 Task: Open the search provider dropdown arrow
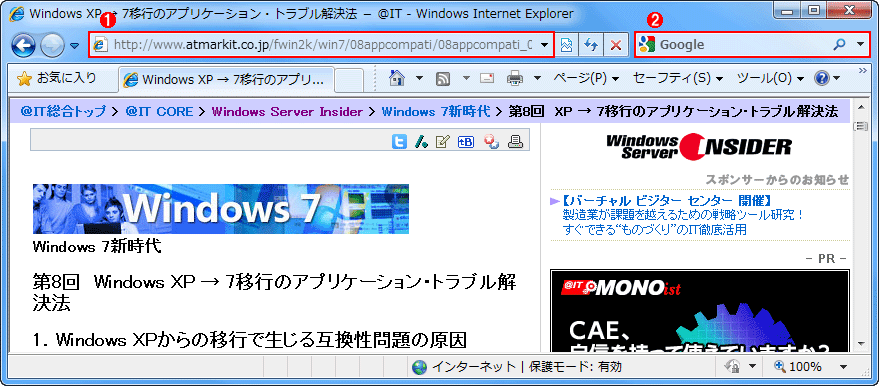pyautogui.click(x=861, y=45)
